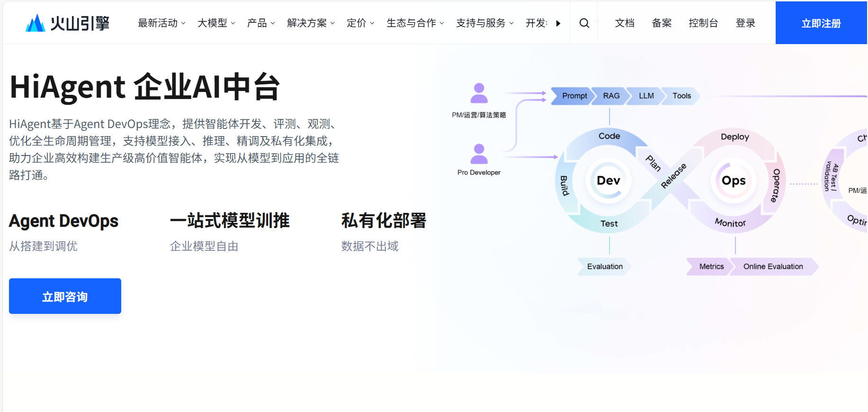
Task: Click the Pro Developer user icon
Action: pos(479,154)
